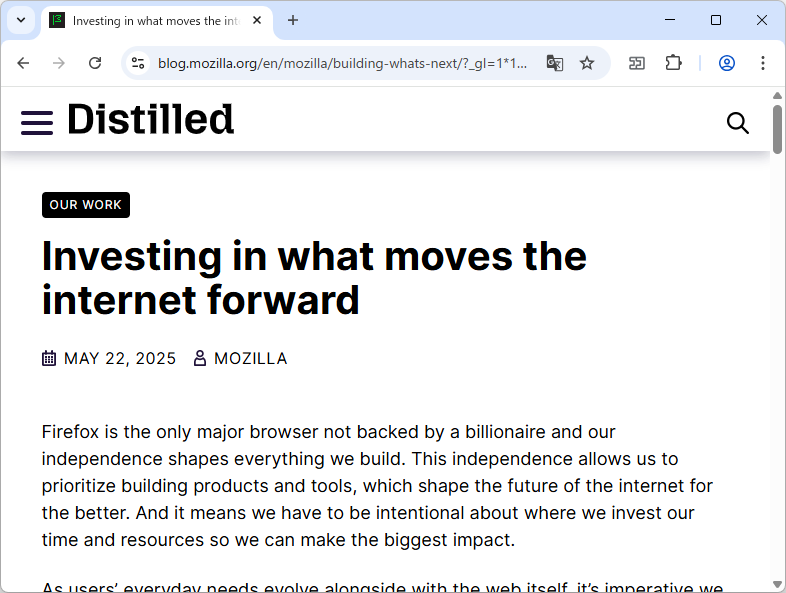Viewport: 786px width, 593px height.
Task: Click the calendar icon beside the date
Action: point(49,358)
